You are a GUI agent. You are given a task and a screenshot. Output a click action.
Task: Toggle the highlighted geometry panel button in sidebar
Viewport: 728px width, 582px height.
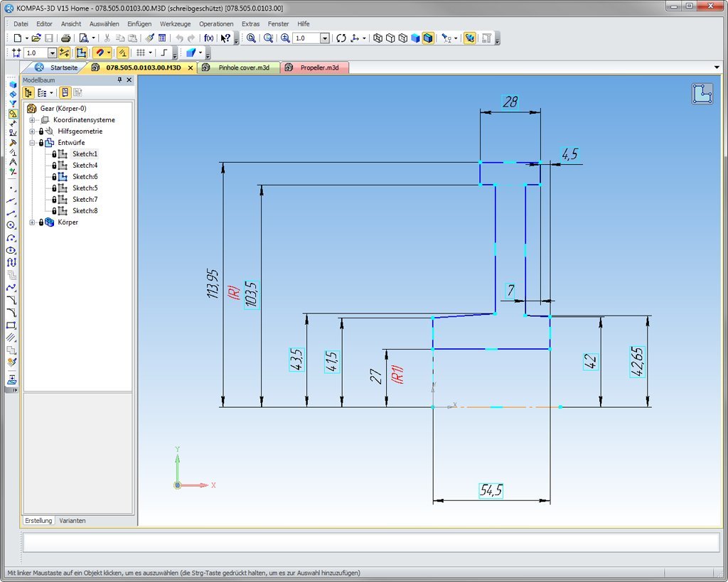click(13, 114)
